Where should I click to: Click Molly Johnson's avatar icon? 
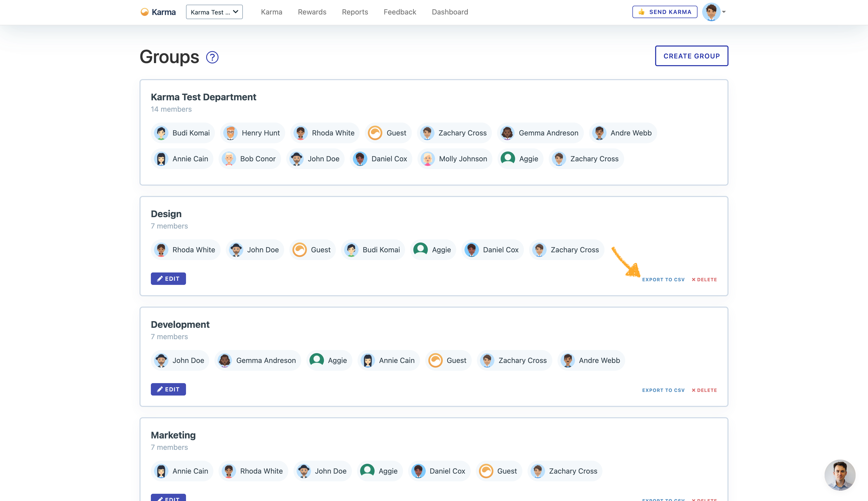coord(428,159)
